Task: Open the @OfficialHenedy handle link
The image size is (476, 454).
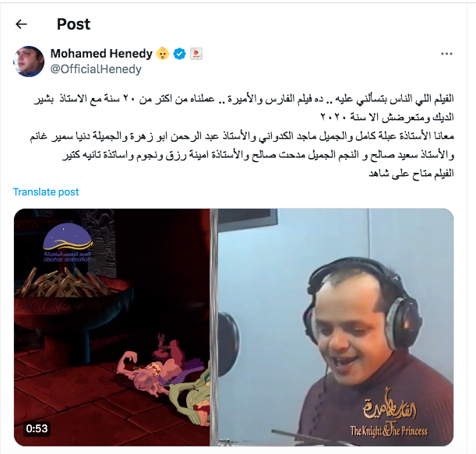Action: tap(96, 69)
